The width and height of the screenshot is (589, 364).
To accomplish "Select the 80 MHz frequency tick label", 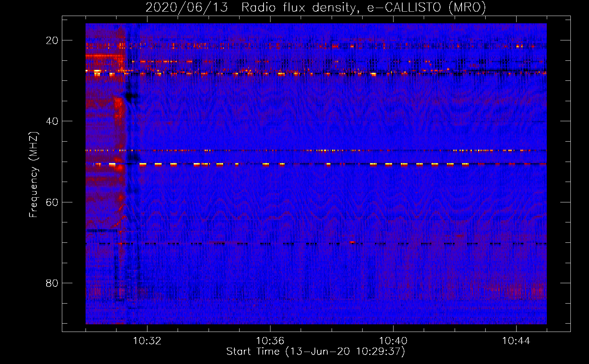I will (52, 283).
